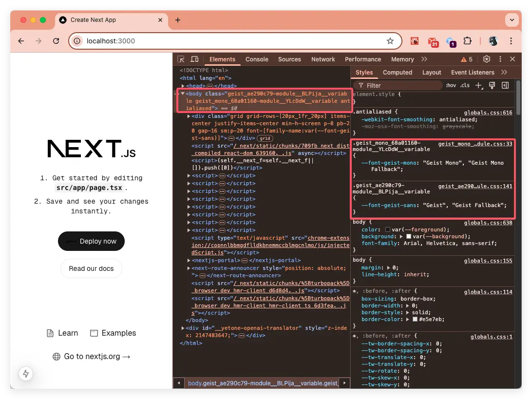This screenshot has width=532, height=399.
Task: Select the Event Listeners pane tab
Action: [x=472, y=72]
